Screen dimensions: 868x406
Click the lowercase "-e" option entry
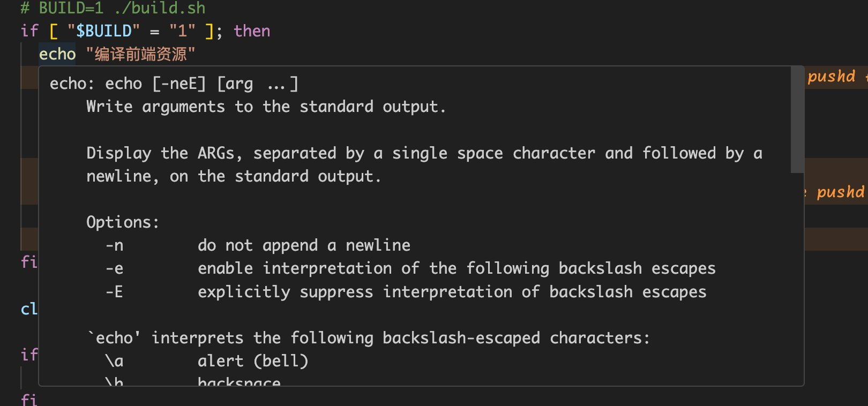(x=115, y=269)
